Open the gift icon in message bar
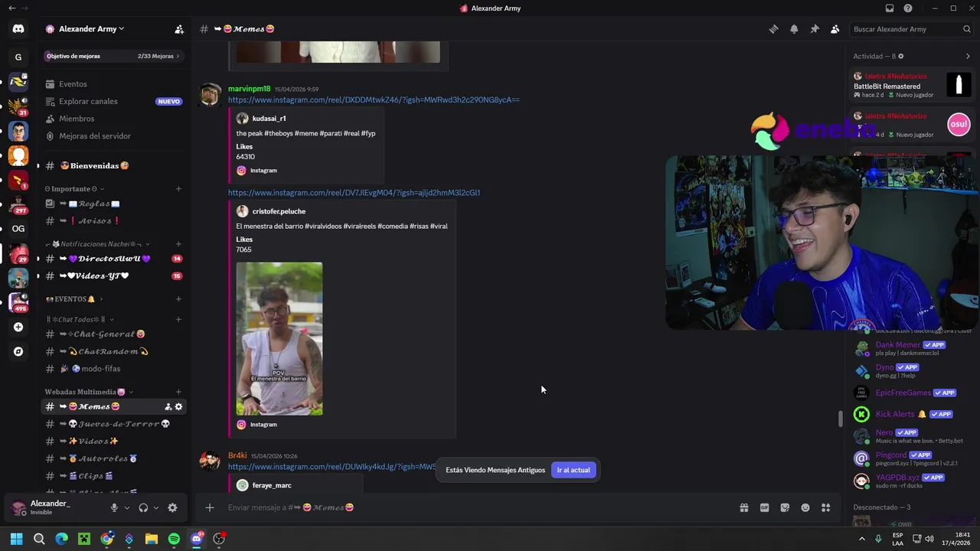The height and width of the screenshot is (551, 980). [x=744, y=507]
